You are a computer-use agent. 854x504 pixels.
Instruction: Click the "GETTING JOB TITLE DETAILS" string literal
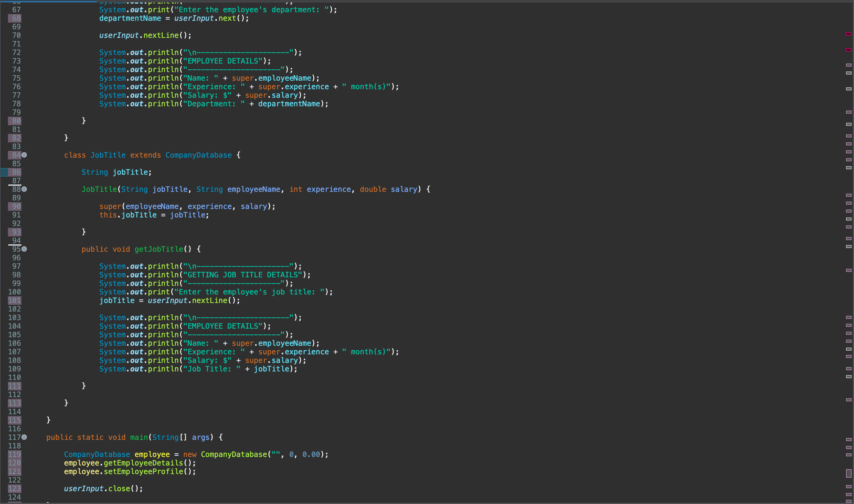point(243,275)
